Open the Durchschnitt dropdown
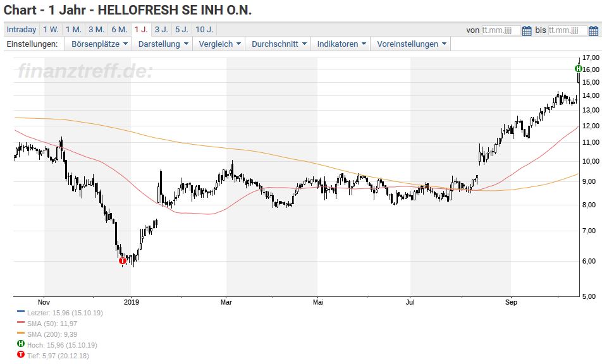 279,44
